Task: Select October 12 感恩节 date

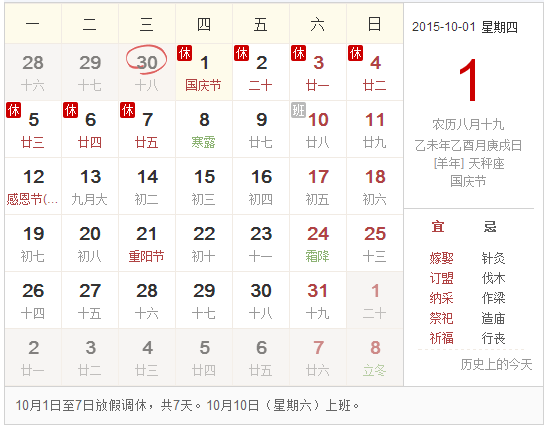Action: tap(33, 186)
